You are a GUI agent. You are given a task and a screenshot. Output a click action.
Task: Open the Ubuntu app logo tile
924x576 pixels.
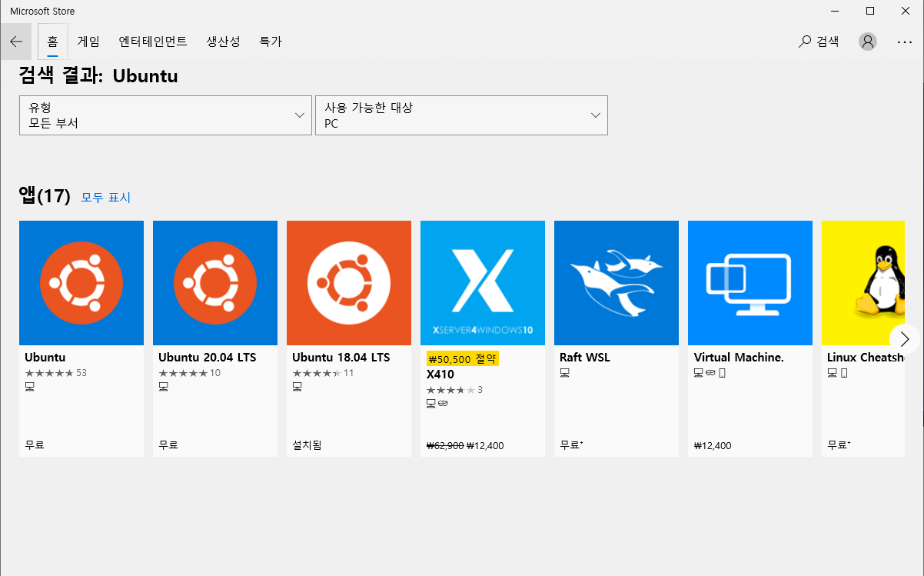tap(81, 283)
